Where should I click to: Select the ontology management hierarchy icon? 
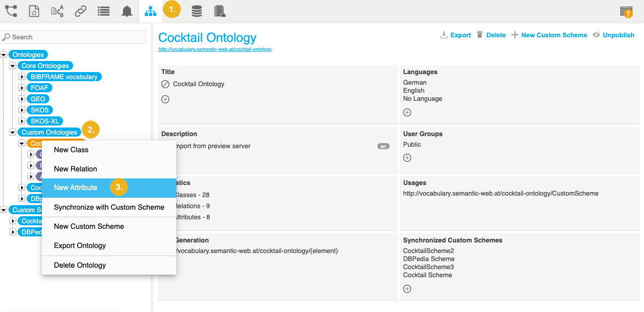(150, 12)
